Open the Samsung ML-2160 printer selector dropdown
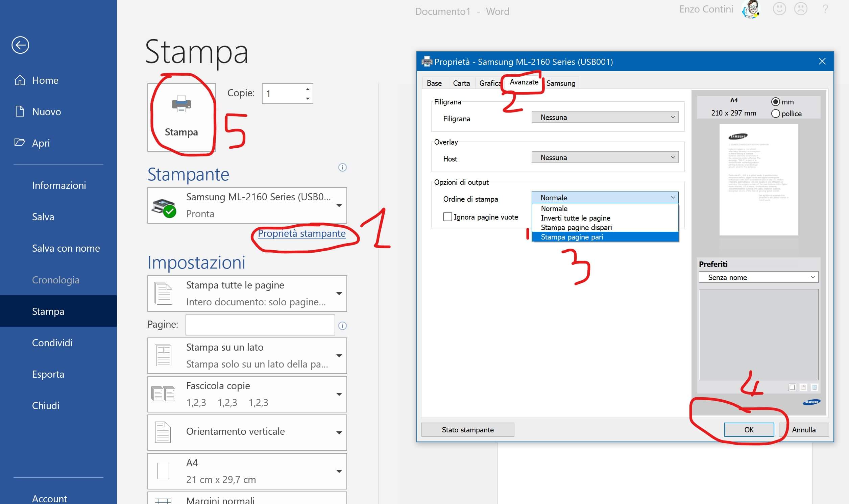This screenshot has height=504, width=849. tap(247, 205)
